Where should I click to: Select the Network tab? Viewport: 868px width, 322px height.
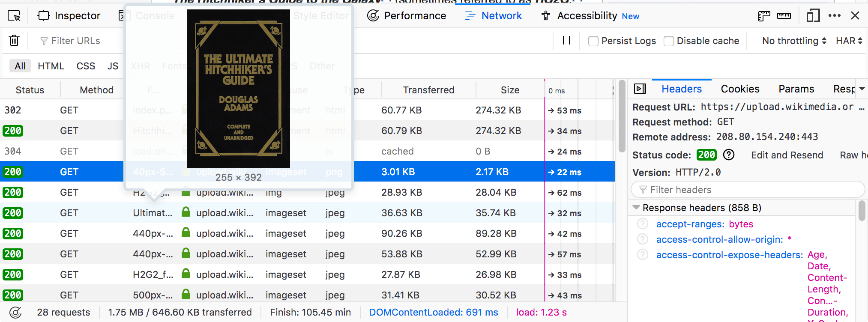(493, 16)
